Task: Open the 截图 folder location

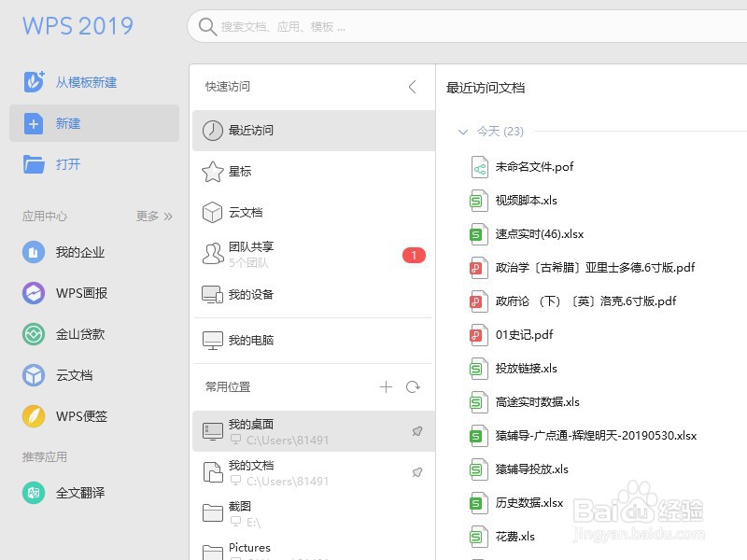Action: click(314, 513)
